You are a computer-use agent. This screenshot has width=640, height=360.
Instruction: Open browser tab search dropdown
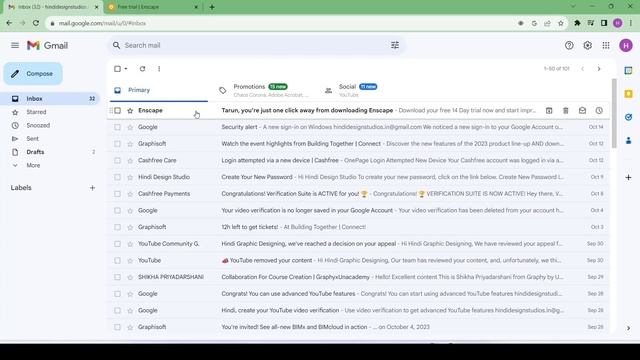click(573, 7)
